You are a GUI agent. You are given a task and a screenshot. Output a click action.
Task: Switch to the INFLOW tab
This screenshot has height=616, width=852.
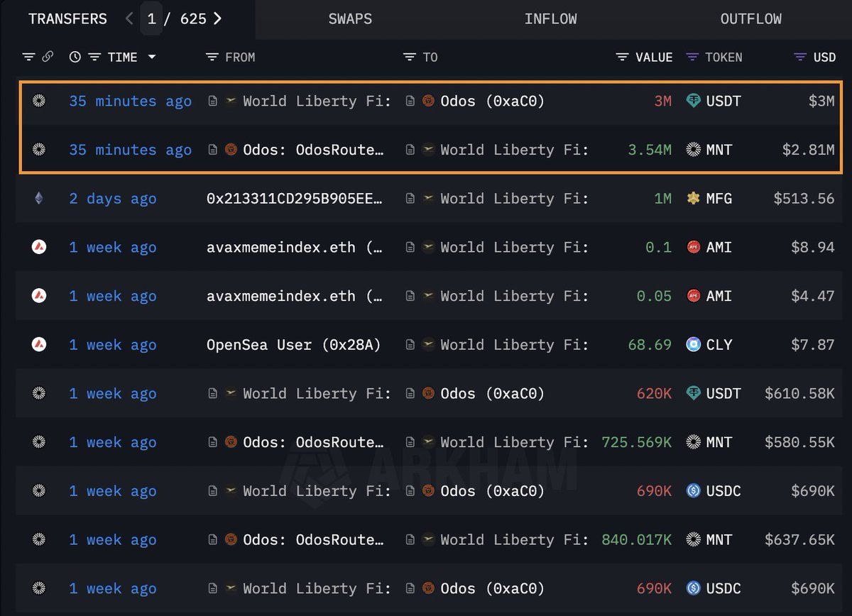click(x=550, y=19)
